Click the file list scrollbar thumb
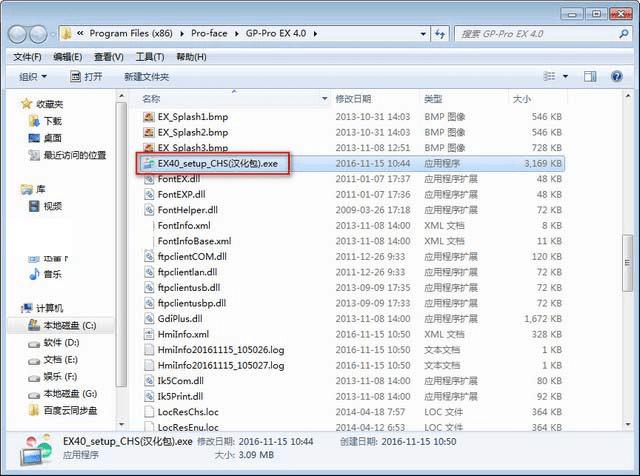 click(x=628, y=262)
